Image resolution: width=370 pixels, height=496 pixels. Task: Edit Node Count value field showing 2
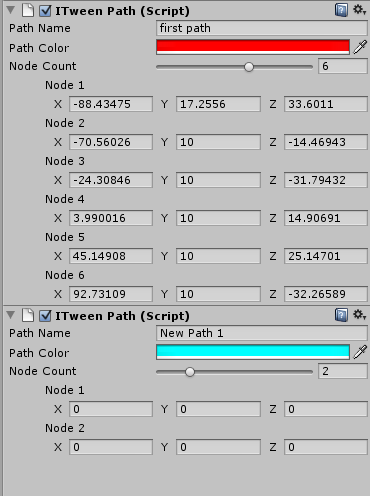pyautogui.click(x=343, y=371)
